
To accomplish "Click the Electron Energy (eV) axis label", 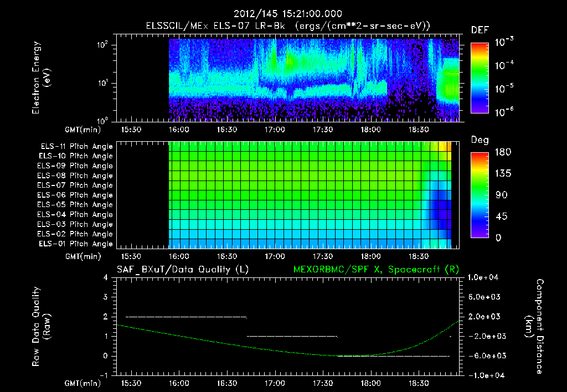I will (41, 78).
